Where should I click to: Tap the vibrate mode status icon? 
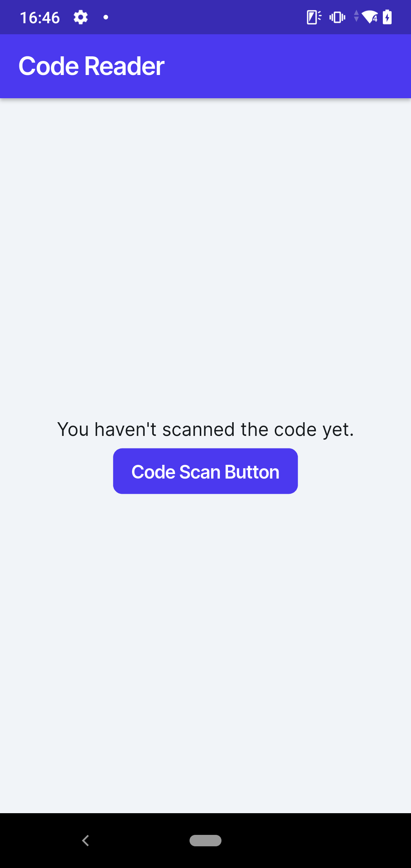(x=337, y=18)
